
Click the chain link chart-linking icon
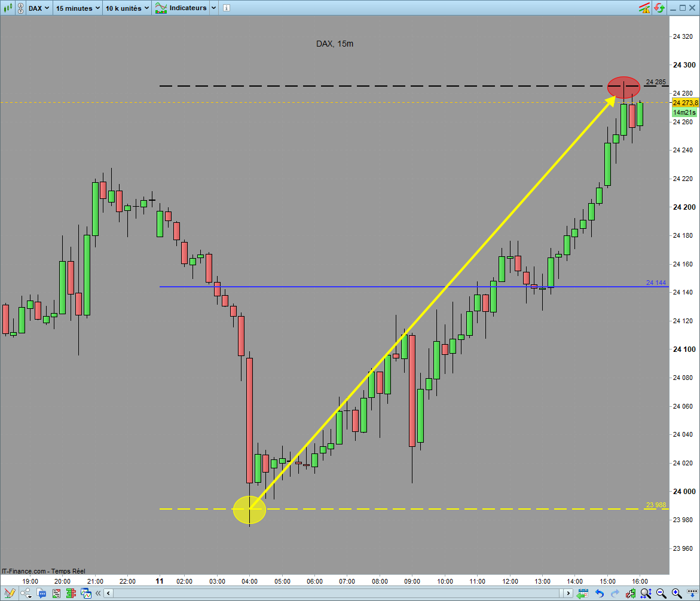[x=20, y=8]
